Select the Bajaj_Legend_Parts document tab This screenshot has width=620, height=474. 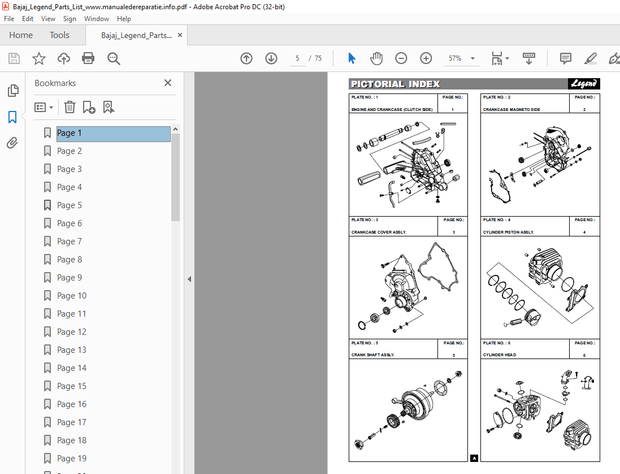136,35
